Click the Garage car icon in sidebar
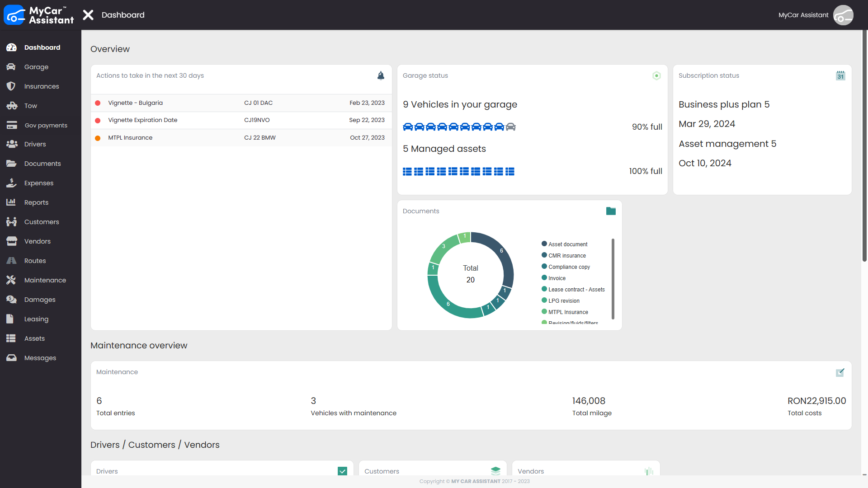 [11, 67]
